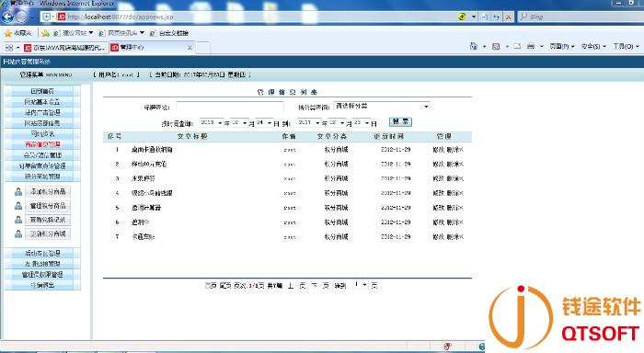
Task: Click the 上一页 pagination link
Action: click(296, 285)
